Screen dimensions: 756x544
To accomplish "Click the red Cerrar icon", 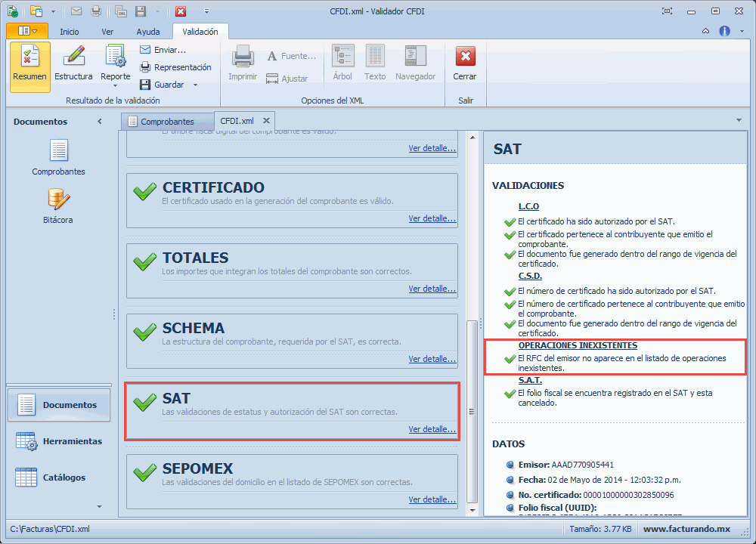I will coord(464,57).
